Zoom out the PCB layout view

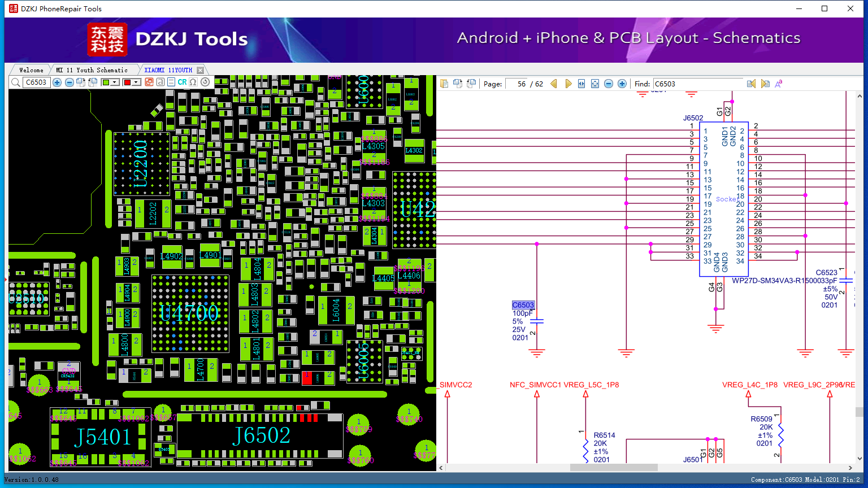(x=69, y=82)
